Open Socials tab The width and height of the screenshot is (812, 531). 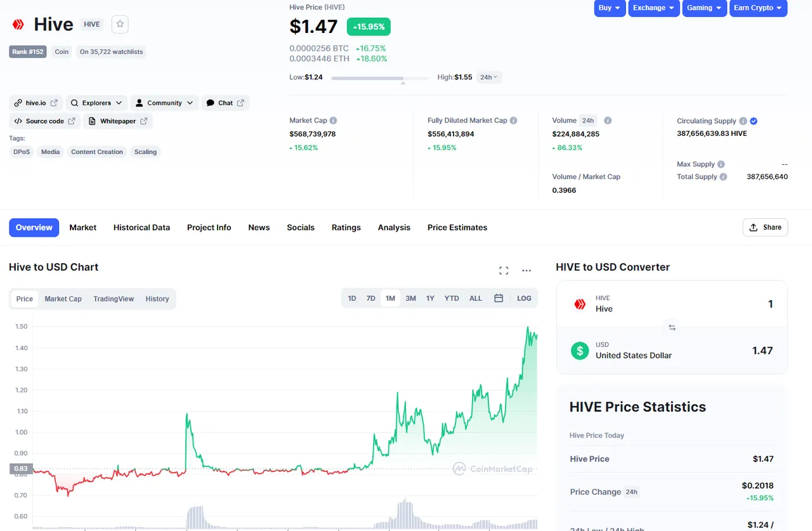[301, 228]
